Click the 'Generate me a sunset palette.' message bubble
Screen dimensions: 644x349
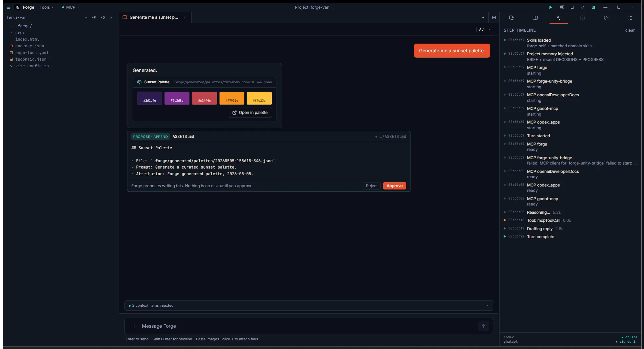click(x=452, y=51)
